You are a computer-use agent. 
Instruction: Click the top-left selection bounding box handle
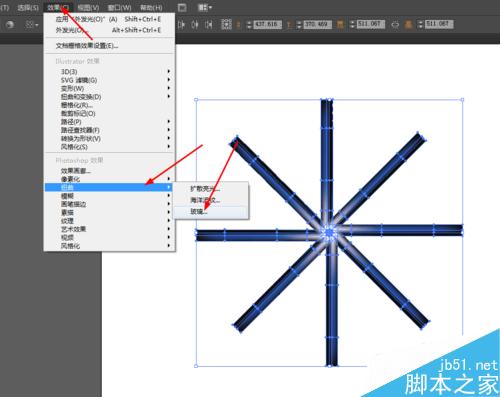(x=196, y=99)
